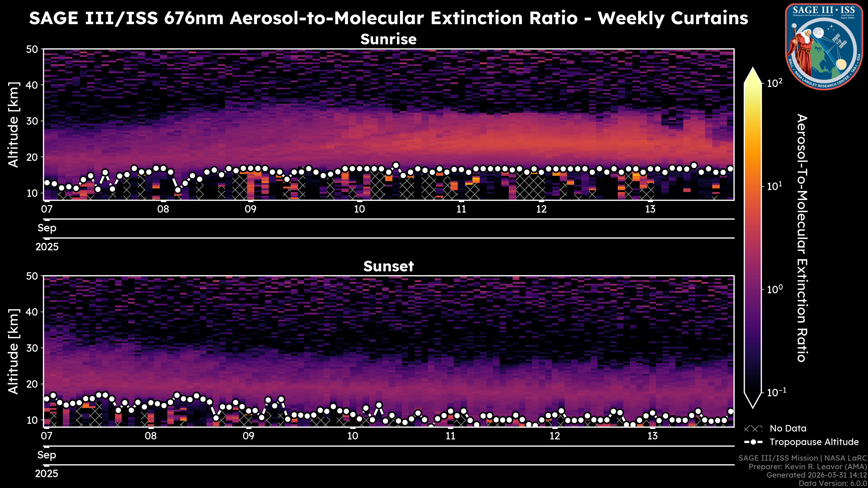Click the 2025 year label under Sunset plot
The height and width of the screenshot is (488, 868).
point(47,474)
